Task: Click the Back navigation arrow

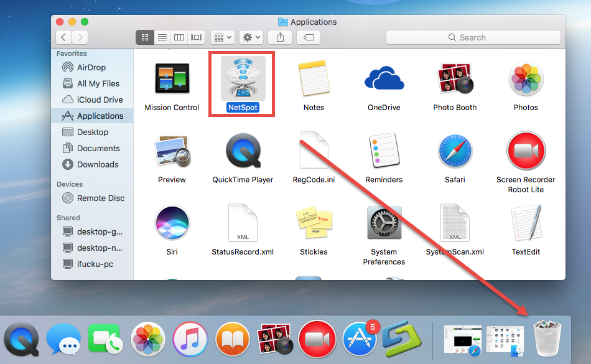Action: [x=63, y=37]
